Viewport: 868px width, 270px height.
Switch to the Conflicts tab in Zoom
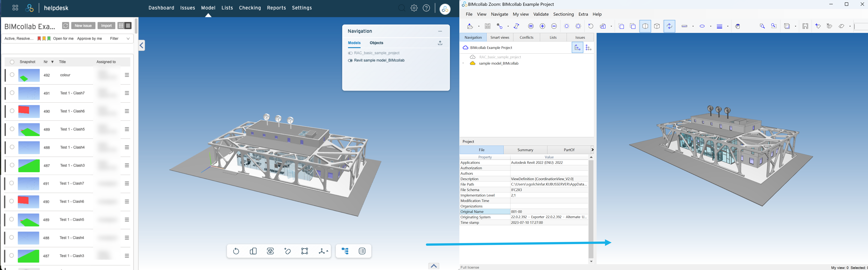click(x=526, y=37)
